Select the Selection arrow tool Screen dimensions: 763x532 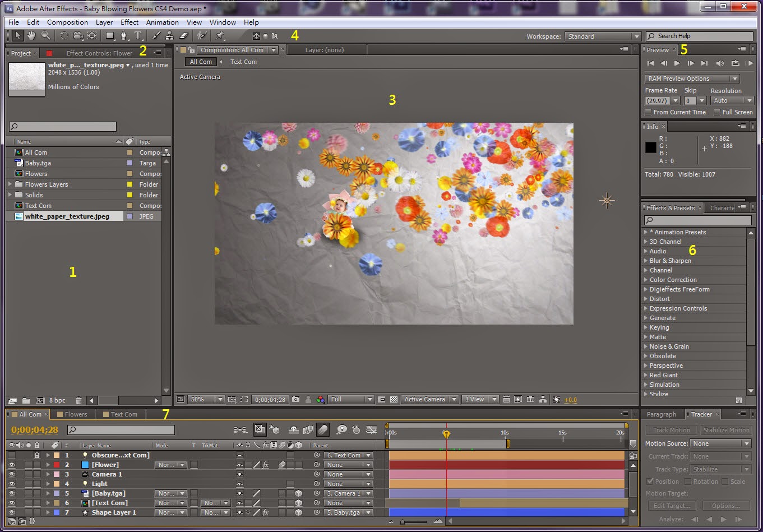(x=17, y=35)
